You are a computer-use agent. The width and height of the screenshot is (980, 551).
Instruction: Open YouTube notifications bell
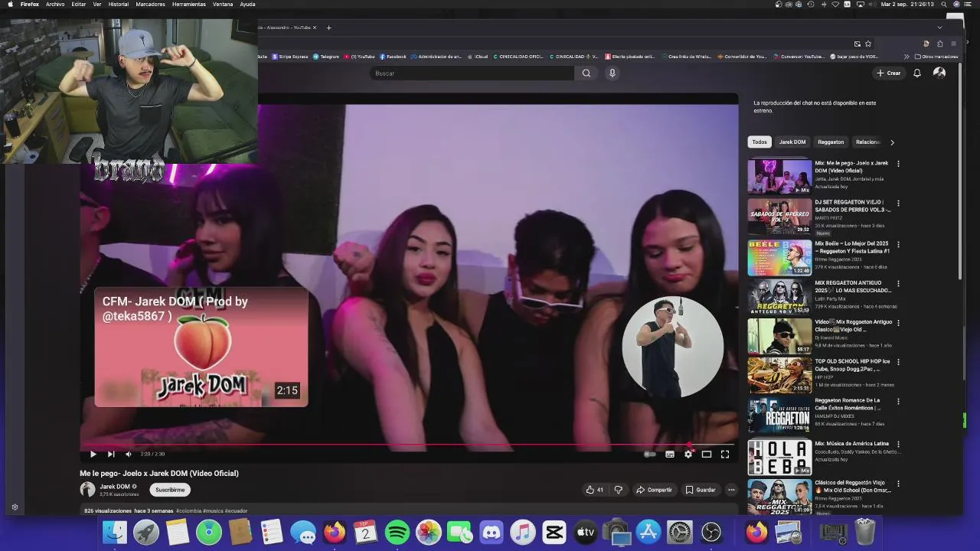pos(917,73)
